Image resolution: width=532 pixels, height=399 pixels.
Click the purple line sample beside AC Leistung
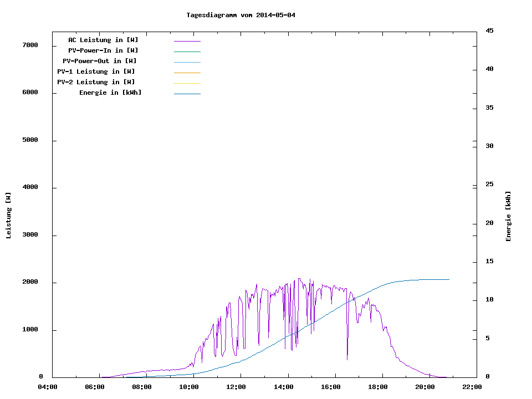(187, 41)
